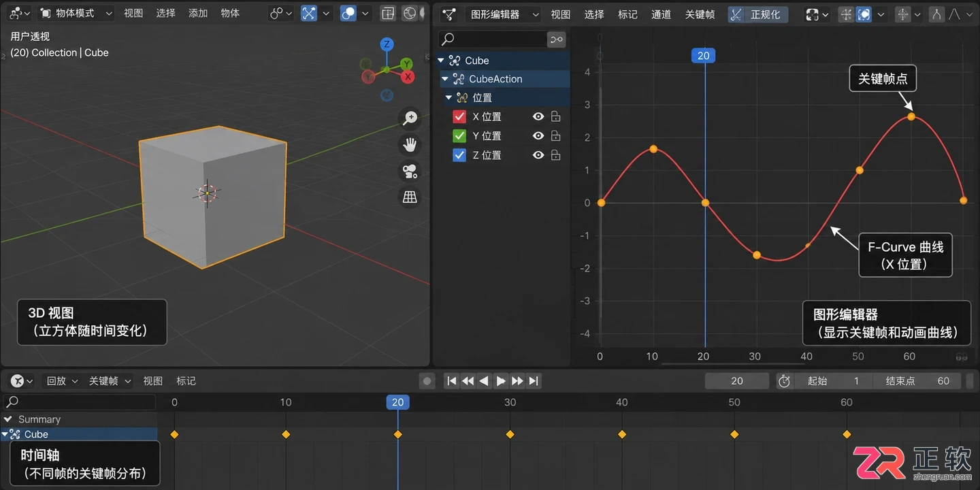Hide the X 位置 curve with eye icon
The image size is (980, 490).
click(538, 117)
